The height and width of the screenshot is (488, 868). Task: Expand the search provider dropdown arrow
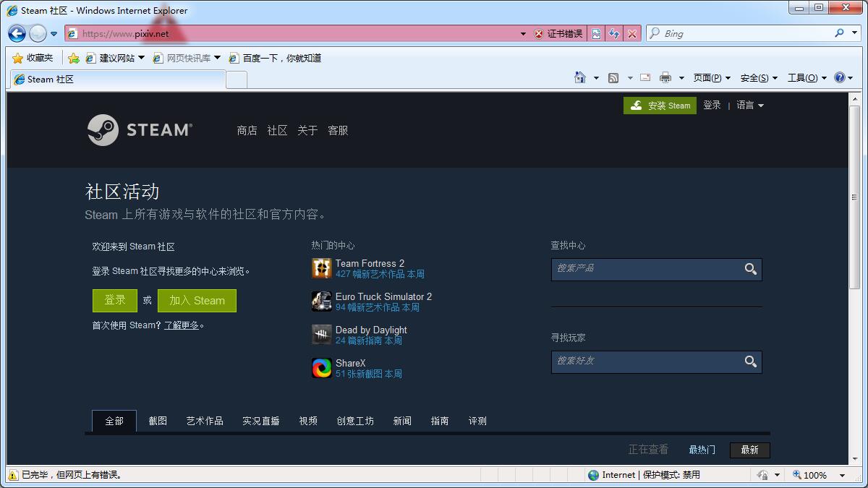(854, 33)
